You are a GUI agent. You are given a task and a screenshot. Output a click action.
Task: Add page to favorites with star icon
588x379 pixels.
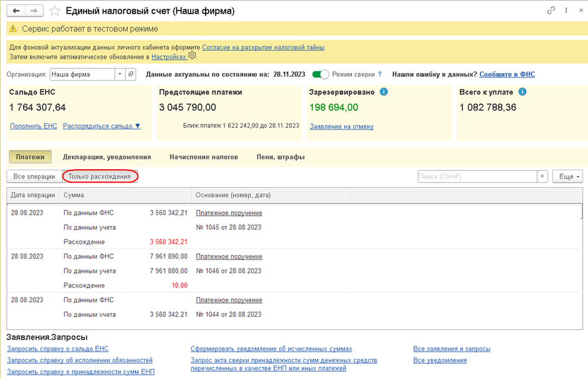pyautogui.click(x=56, y=11)
